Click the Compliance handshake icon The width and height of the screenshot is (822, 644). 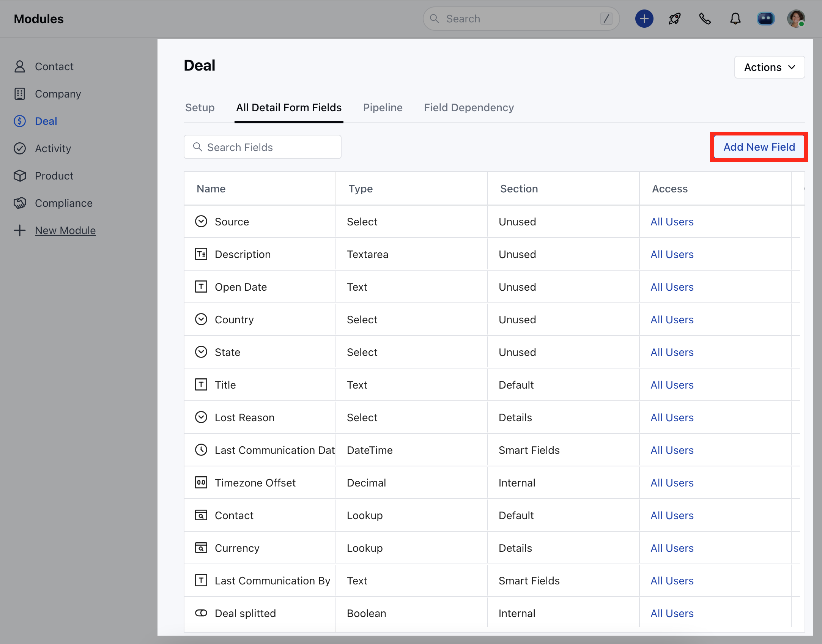coord(20,203)
